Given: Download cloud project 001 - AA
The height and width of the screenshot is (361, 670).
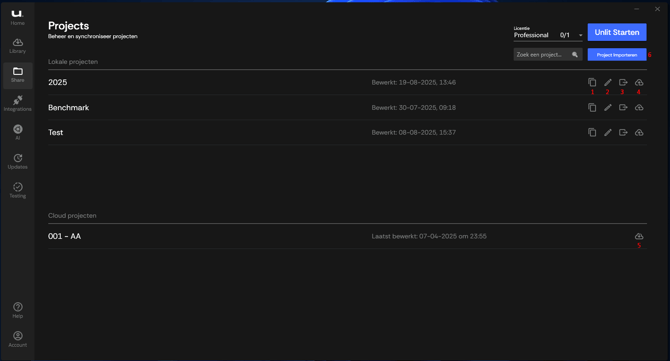Looking at the screenshot, I should [639, 236].
